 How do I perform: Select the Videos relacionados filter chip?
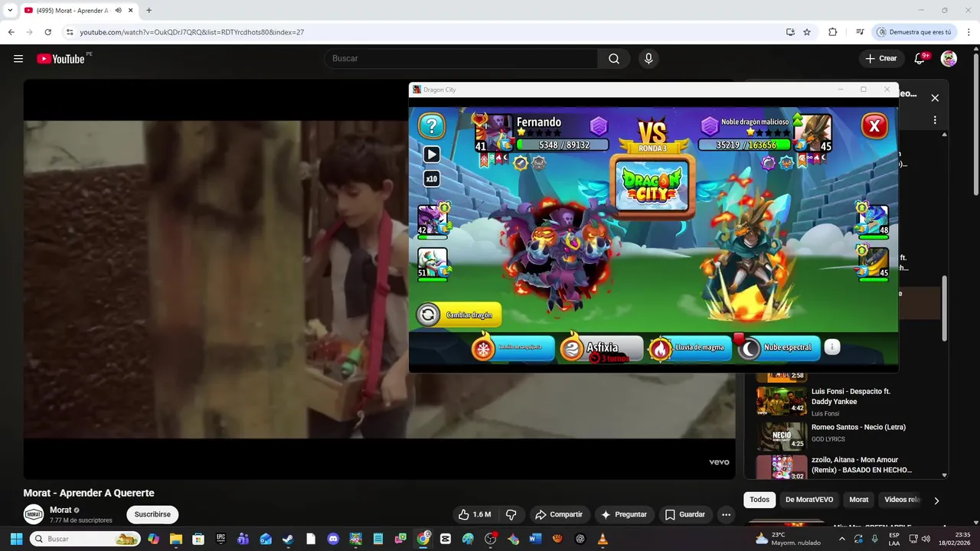[901, 500]
